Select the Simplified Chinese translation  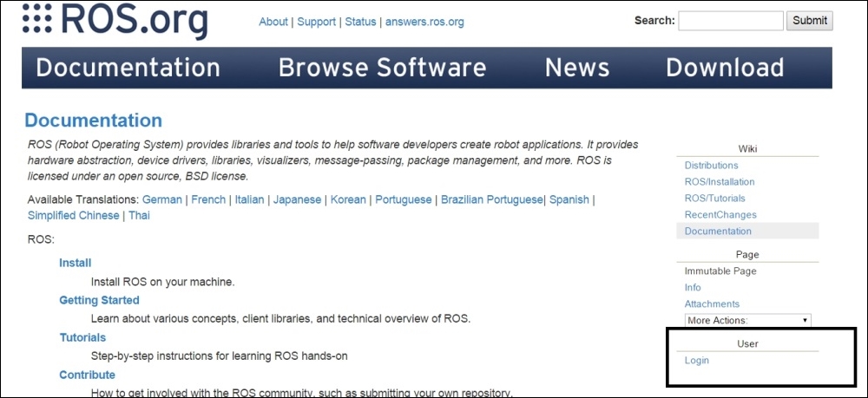(x=74, y=216)
